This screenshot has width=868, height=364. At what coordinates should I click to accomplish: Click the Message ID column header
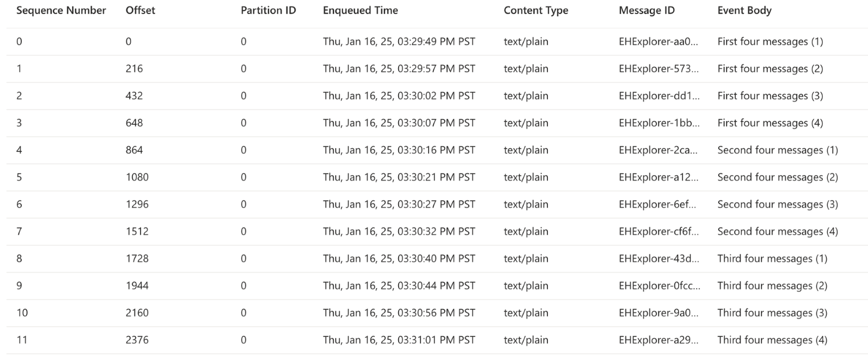647,10
